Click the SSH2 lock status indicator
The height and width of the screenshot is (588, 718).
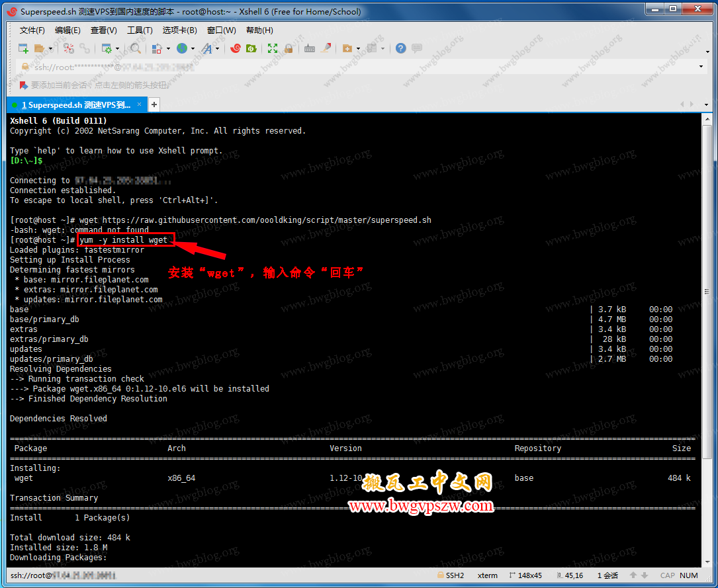[451, 575]
